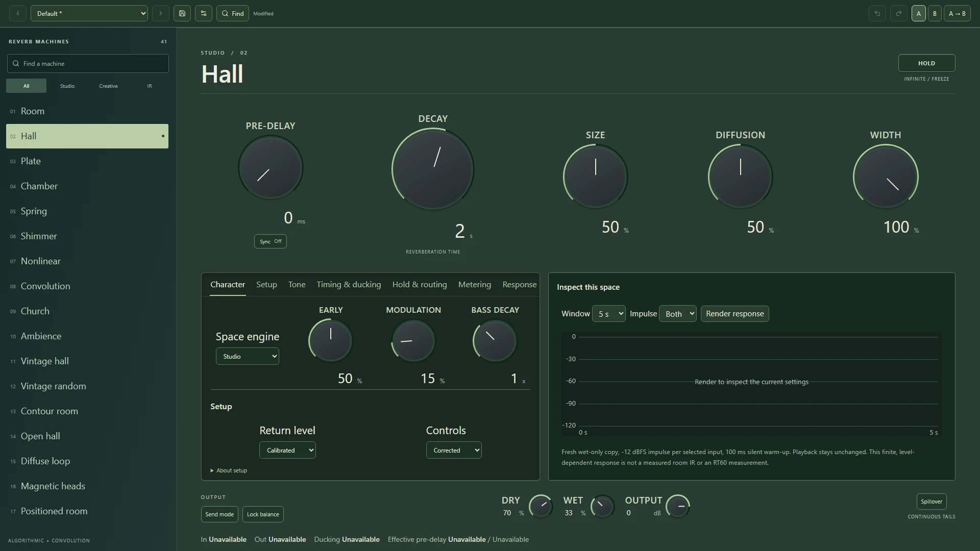Click the Width knob
Viewport: 980px width, 551px height.
(x=886, y=177)
